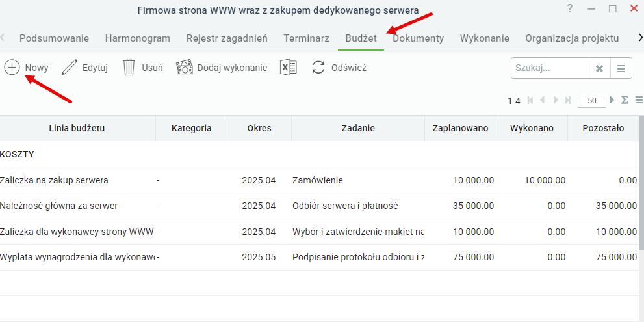
Task: Select the row Zaliczka dla wykonawcy strony WWW
Action: coord(320,232)
